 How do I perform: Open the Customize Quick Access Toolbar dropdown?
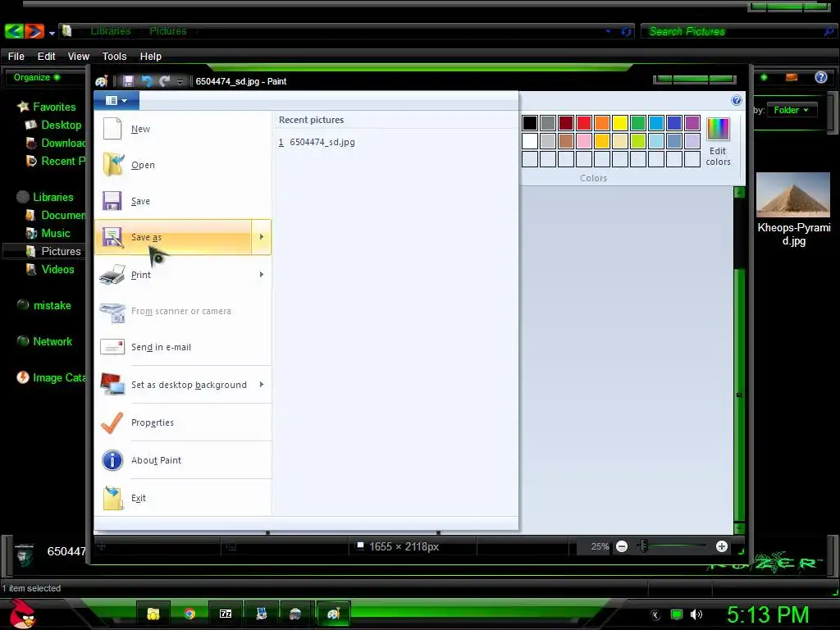(x=180, y=81)
